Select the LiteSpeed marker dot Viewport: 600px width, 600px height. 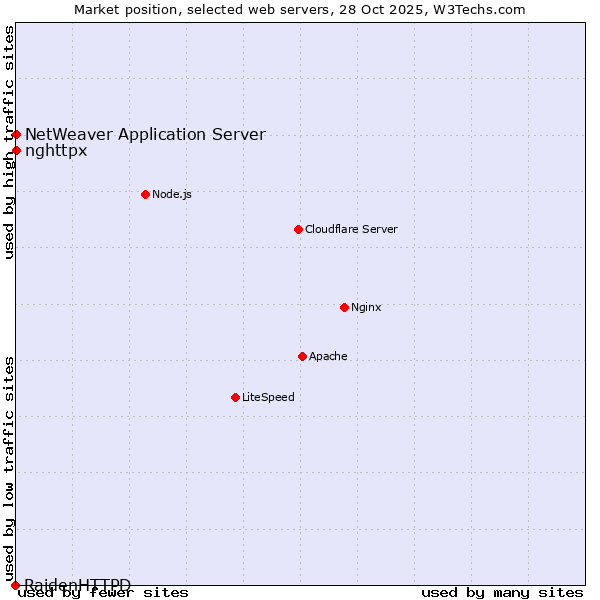click(x=235, y=397)
